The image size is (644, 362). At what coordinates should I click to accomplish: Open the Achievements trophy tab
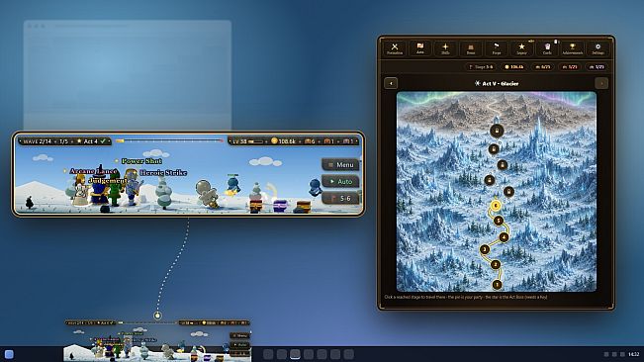pyautogui.click(x=573, y=48)
